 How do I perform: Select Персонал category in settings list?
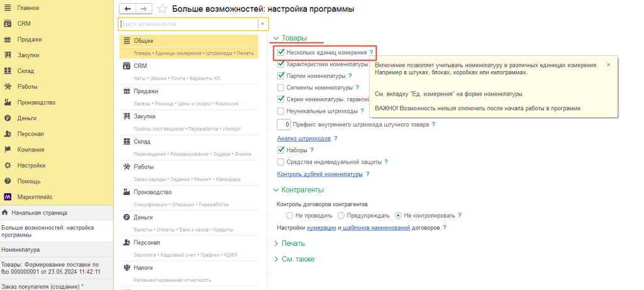[x=189, y=248]
